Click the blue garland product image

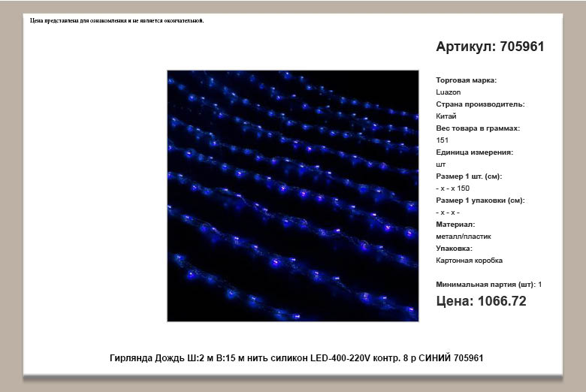pyautogui.click(x=293, y=195)
